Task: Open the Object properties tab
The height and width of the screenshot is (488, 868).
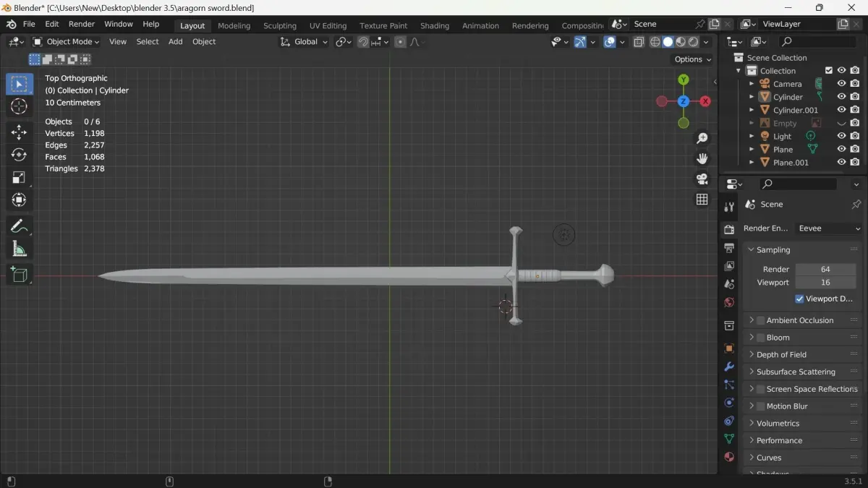Action: pos(729,348)
